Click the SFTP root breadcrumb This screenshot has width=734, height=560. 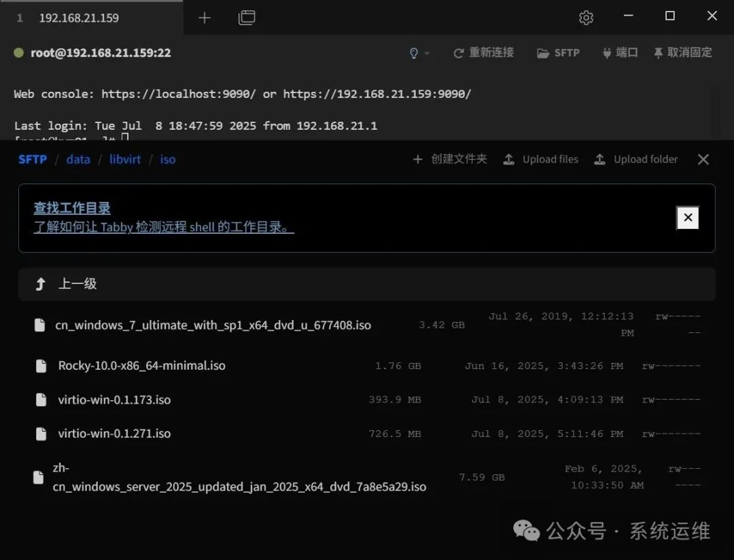click(33, 160)
